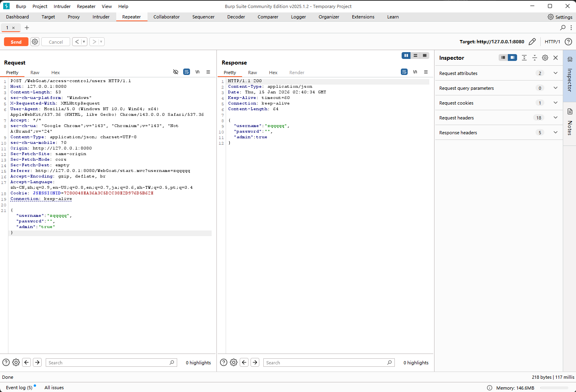
Task: Click the Request search field
Action: pyautogui.click(x=108, y=363)
